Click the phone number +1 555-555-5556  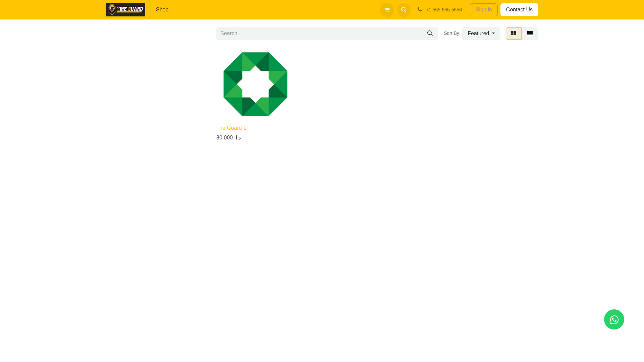tap(444, 10)
